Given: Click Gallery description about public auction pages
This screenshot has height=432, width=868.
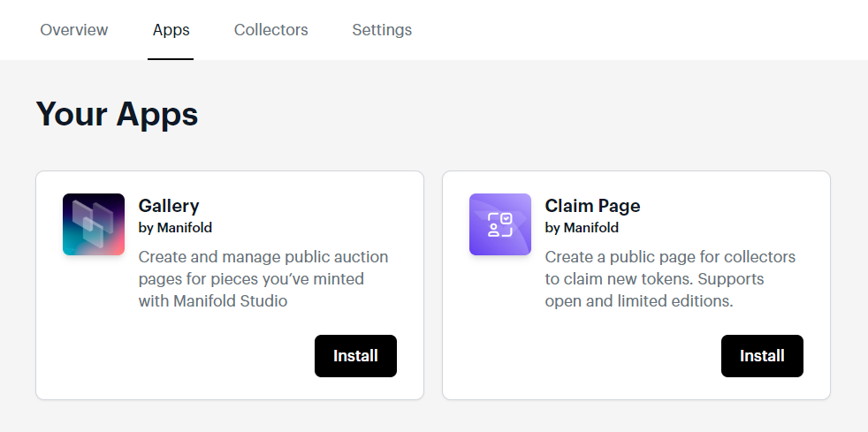Looking at the screenshot, I should [x=263, y=279].
